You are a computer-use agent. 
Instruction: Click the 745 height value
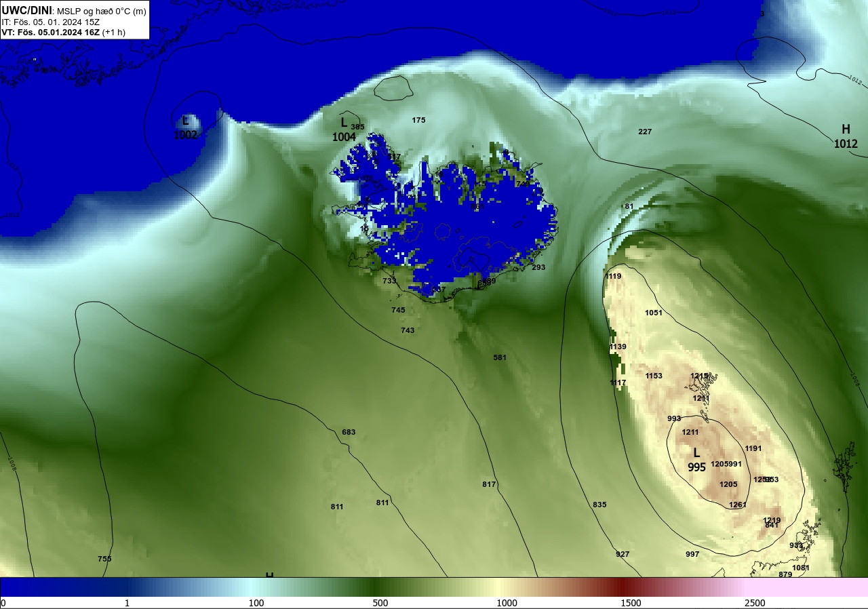(x=398, y=310)
